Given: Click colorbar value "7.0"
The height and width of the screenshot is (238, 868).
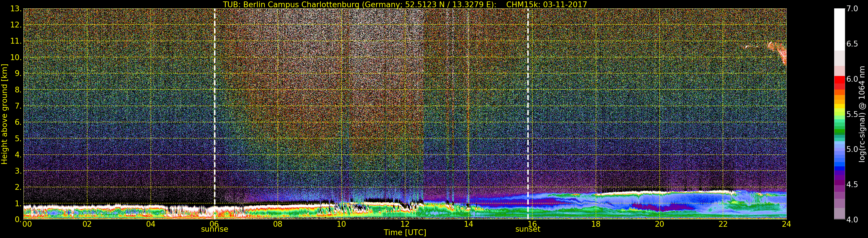Looking at the screenshot, I should pos(852,9).
